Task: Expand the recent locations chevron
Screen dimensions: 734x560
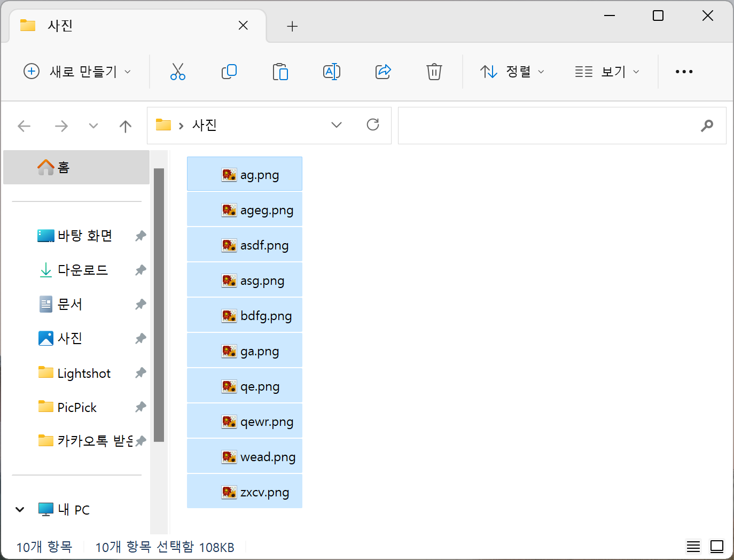Action: 93,126
